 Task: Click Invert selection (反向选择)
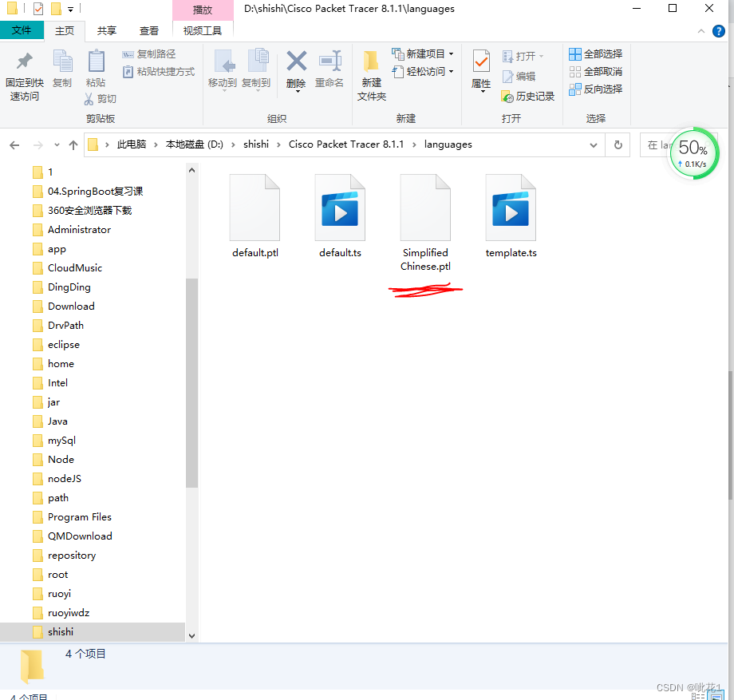coord(595,89)
